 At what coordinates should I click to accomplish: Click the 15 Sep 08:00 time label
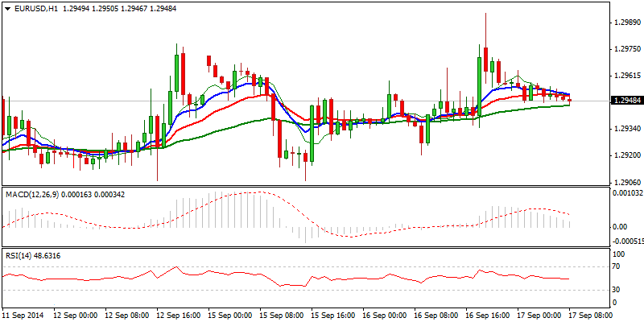(282, 315)
